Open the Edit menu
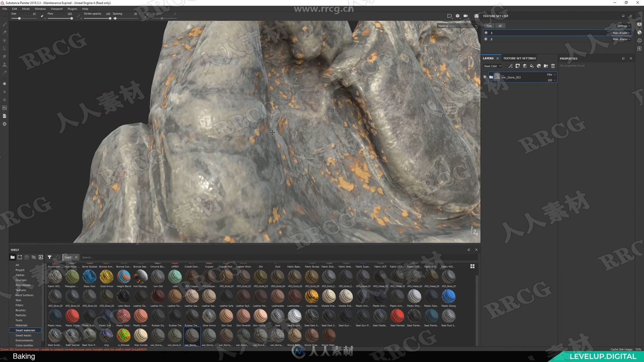The height and width of the screenshot is (362, 644). click(14, 9)
